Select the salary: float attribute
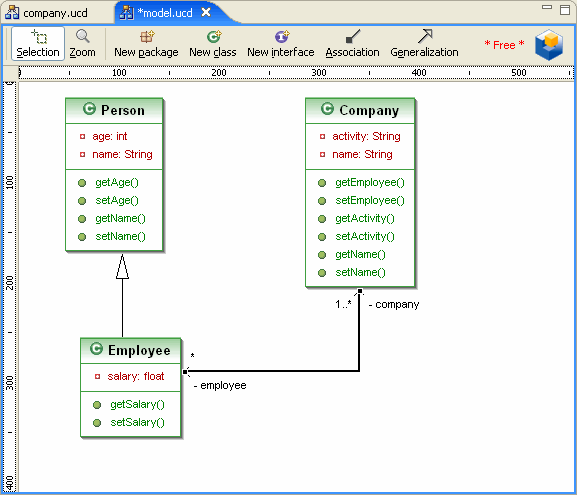Viewport: 577px width, 495px height. pos(136,376)
